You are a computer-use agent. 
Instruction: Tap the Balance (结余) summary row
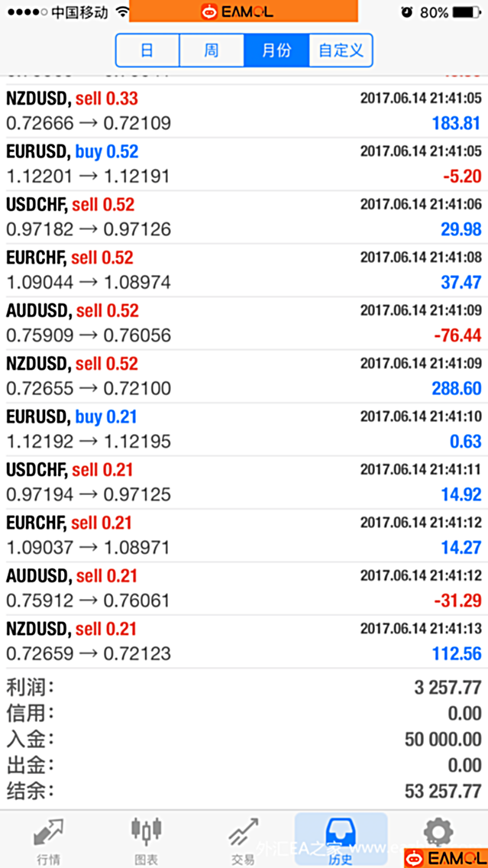244,790
